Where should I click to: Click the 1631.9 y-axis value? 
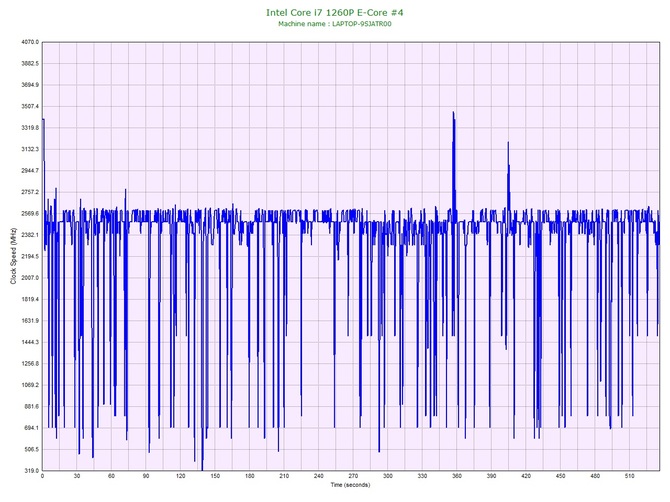pos(30,320)
